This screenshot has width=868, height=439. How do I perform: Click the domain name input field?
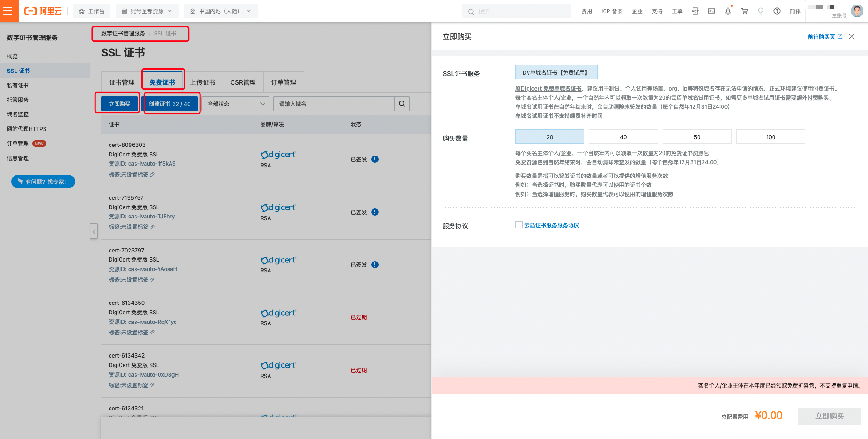334,104
